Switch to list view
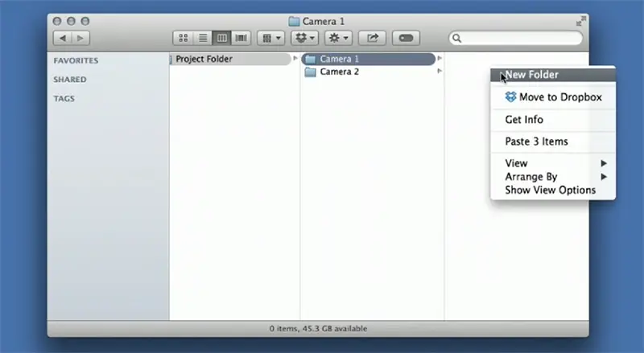 click(x=203, y=38)
